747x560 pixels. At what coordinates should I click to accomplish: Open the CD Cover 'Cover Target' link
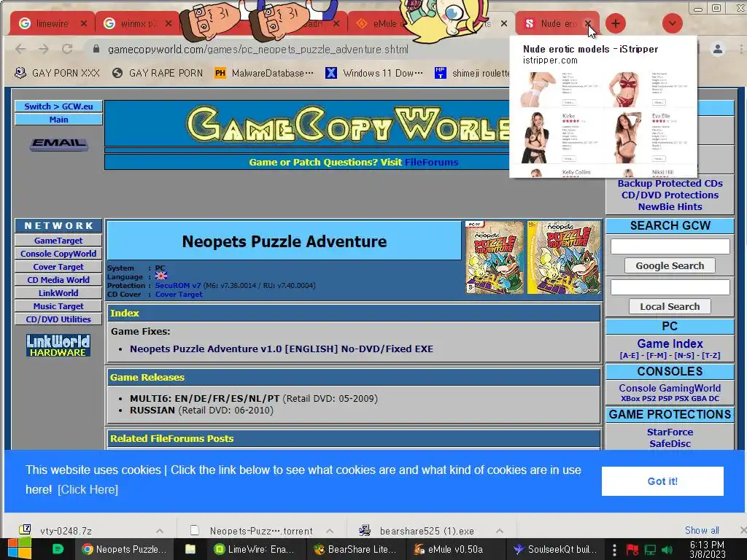pos(179,295)
